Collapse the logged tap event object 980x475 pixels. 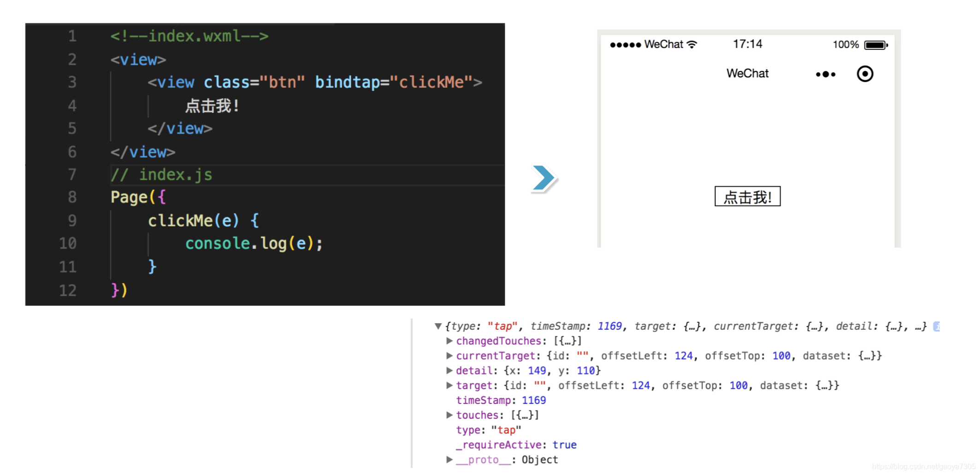point(438,326)
